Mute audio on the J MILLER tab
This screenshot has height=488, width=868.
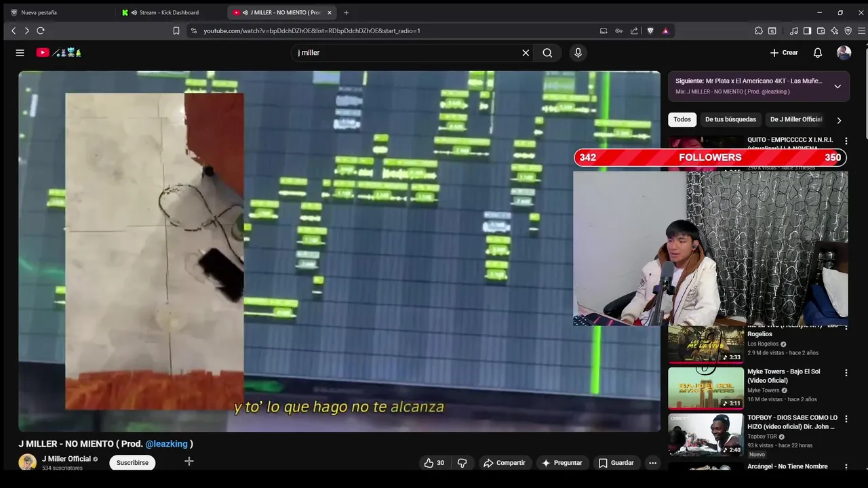coord(245,12)
